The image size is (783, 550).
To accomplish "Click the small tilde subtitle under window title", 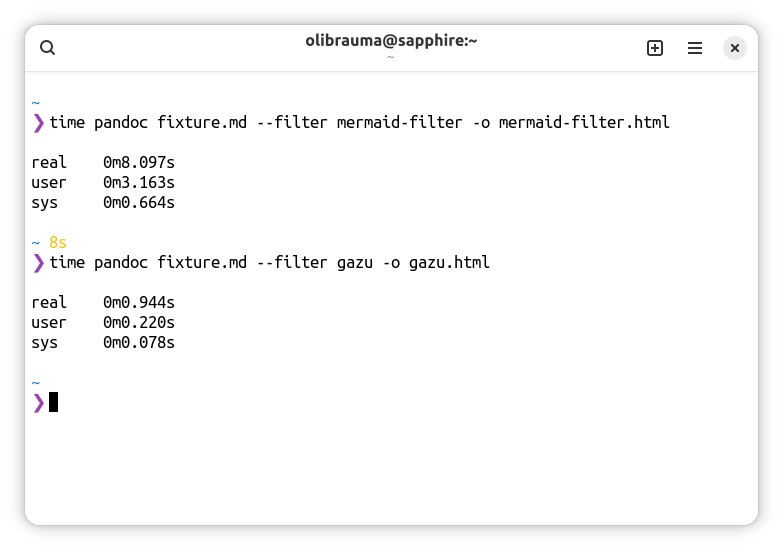I will (x=391, y=57).
